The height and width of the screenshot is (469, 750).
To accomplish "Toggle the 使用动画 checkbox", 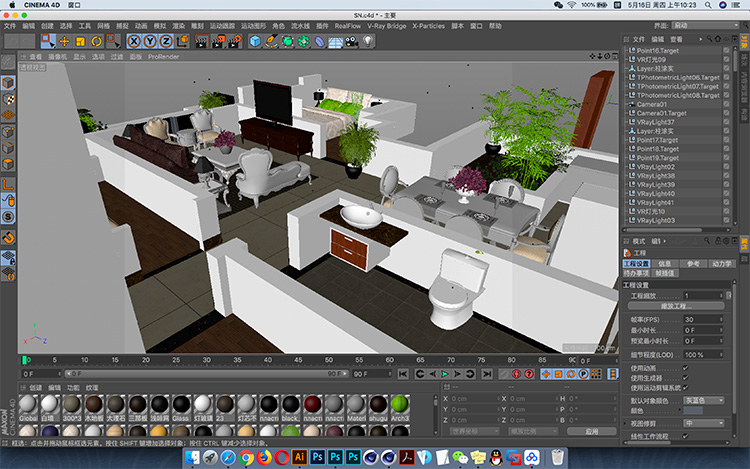I will click(x=685, y=368).
